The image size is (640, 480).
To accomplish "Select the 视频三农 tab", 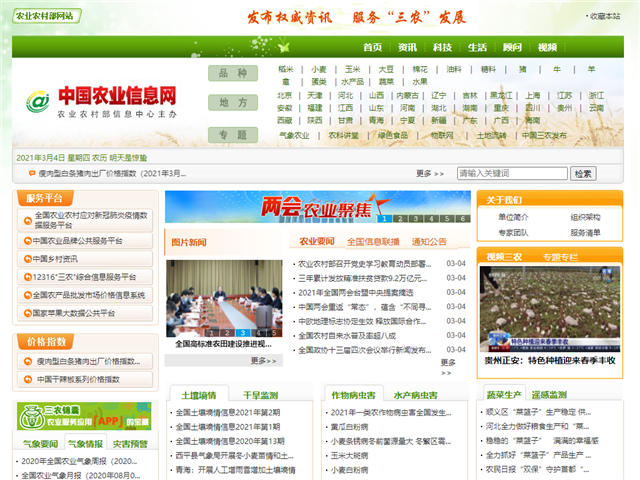I will 504,257.
